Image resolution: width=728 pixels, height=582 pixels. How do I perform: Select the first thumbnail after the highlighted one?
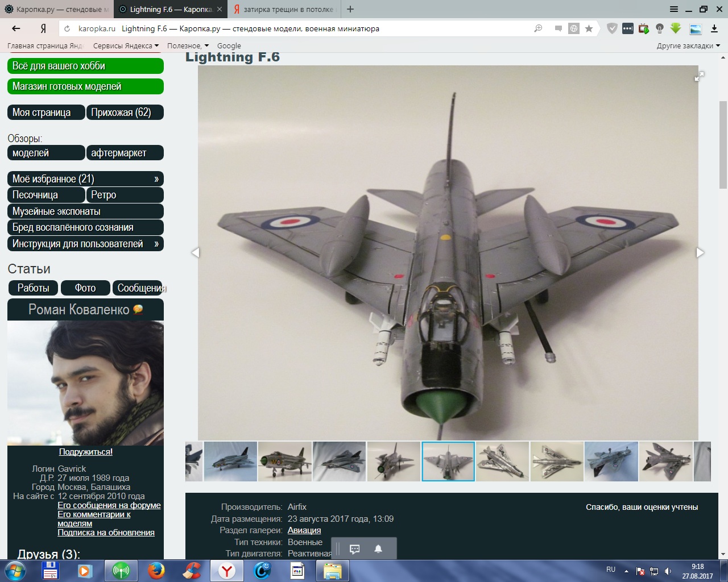[x=502, y=462]
